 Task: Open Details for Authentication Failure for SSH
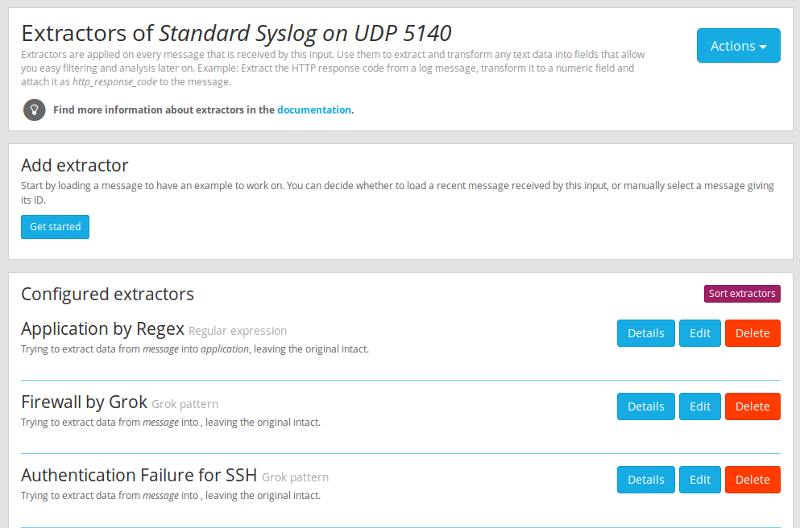645,480
